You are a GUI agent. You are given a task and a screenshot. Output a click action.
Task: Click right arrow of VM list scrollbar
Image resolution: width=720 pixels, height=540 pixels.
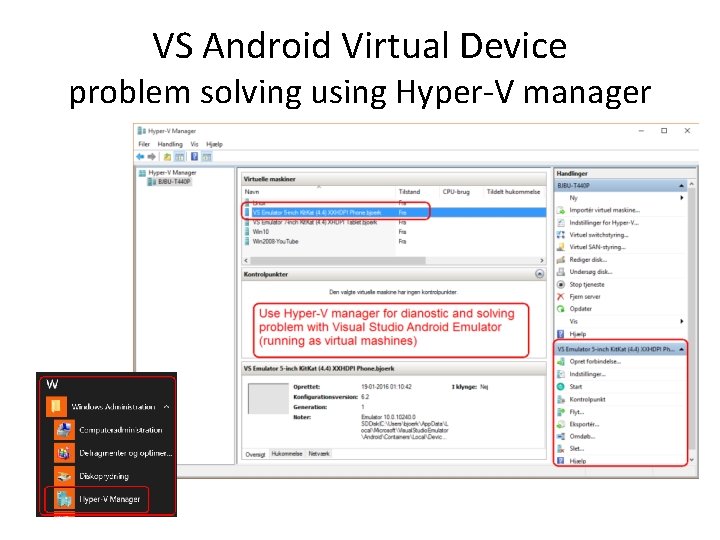click(542, 260)
